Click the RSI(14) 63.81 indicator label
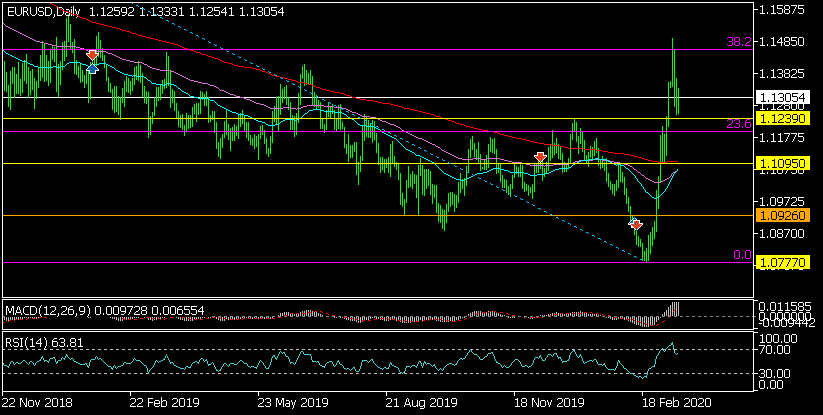Screen dimensions: 823x415 [x=44, y=343]
